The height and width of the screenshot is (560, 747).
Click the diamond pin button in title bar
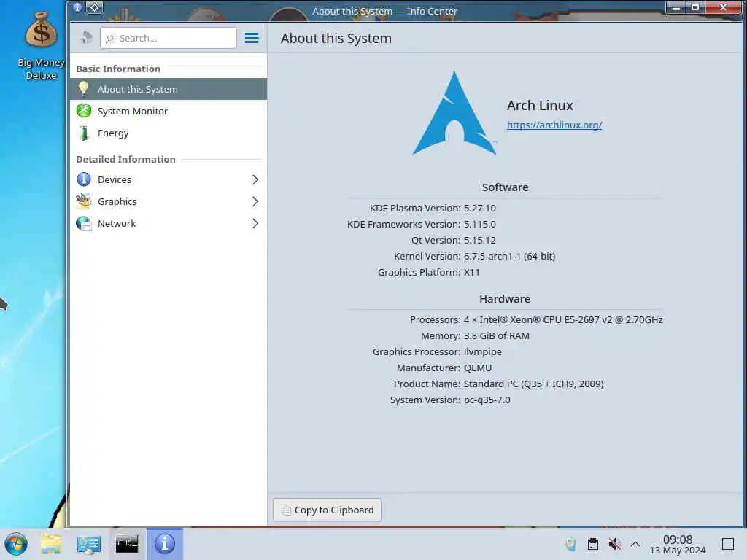tap(94, 7)
